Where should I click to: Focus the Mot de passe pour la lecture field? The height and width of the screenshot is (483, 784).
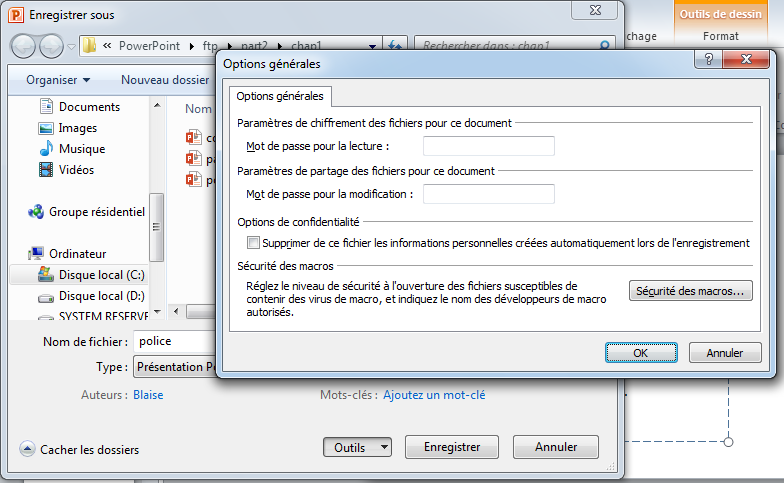click(x=488, y=146)
